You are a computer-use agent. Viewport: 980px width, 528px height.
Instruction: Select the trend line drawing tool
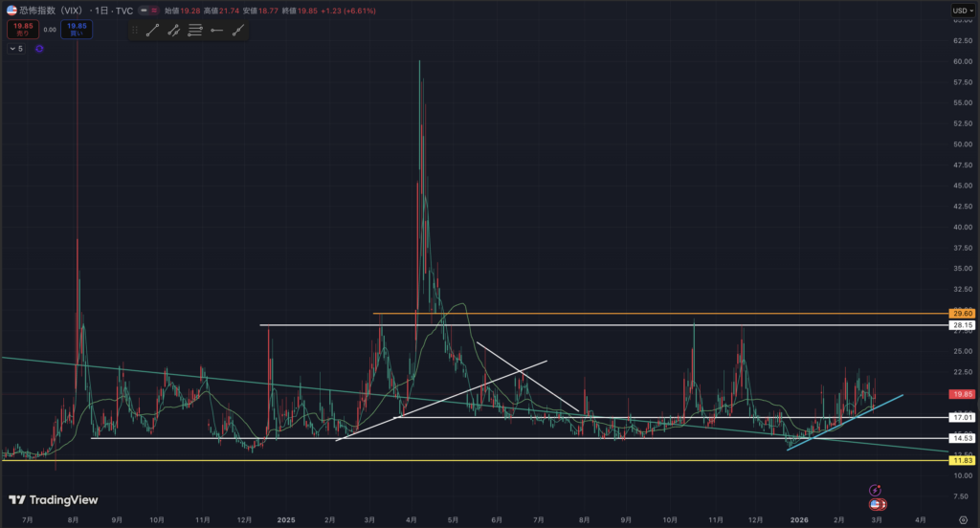tap(152, 31)
